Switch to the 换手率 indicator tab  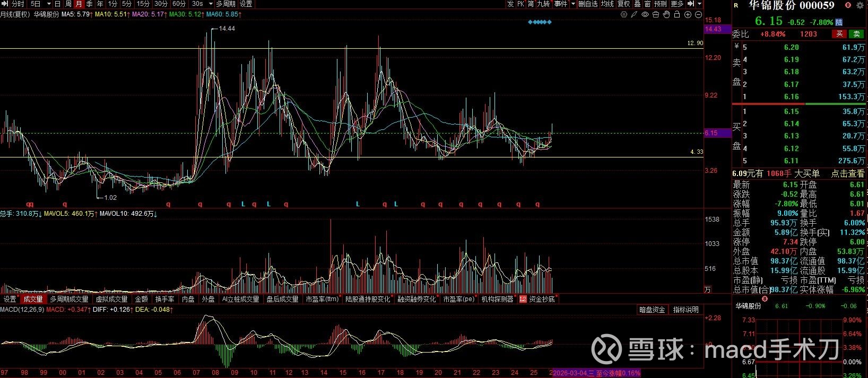(x=164, y=300)
